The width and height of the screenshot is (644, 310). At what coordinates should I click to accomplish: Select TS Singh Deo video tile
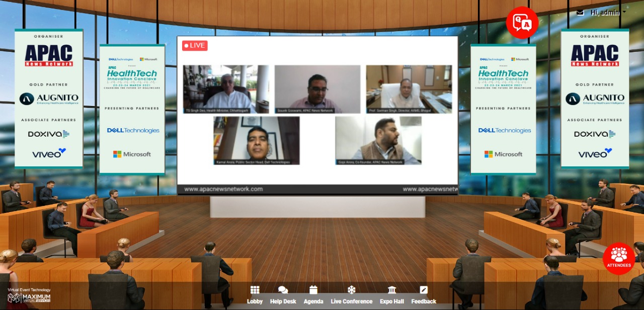click(x=226, y=89)
